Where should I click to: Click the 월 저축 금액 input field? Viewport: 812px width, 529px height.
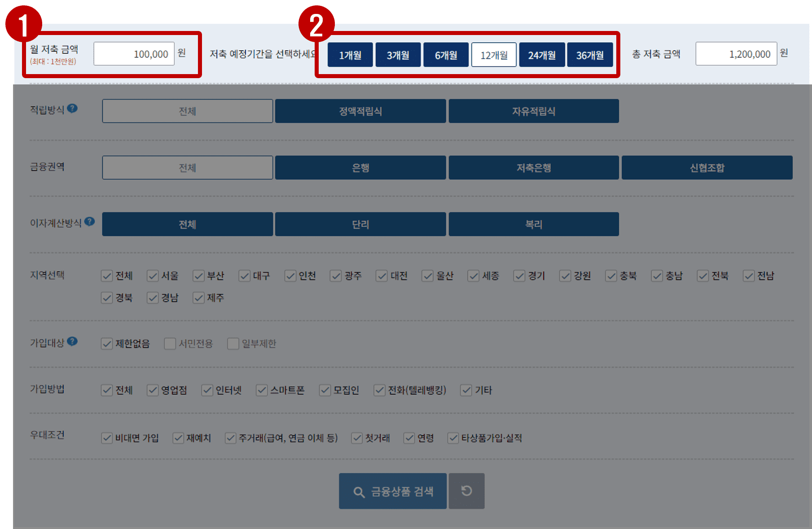pyautogui.click(x=133, y=53)
